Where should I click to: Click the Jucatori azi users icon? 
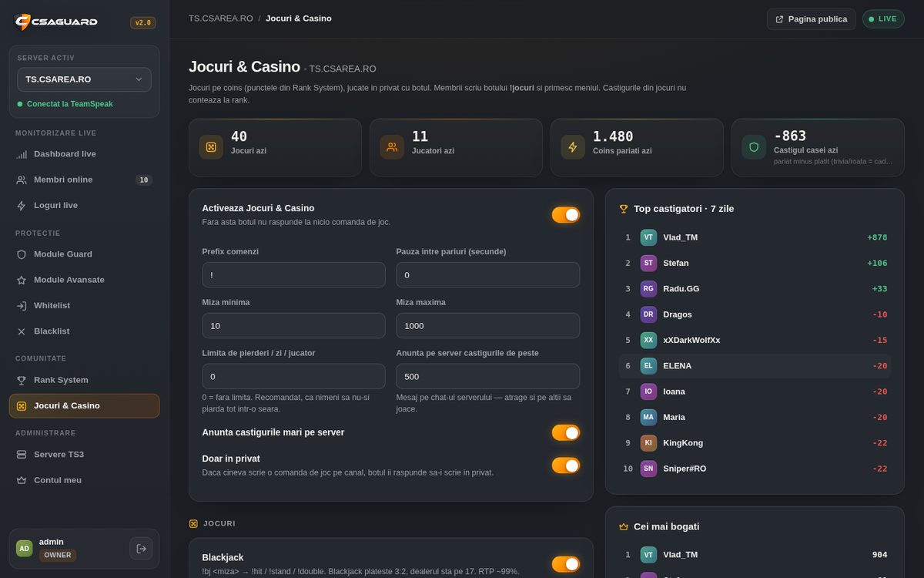[x=392, y=147]
